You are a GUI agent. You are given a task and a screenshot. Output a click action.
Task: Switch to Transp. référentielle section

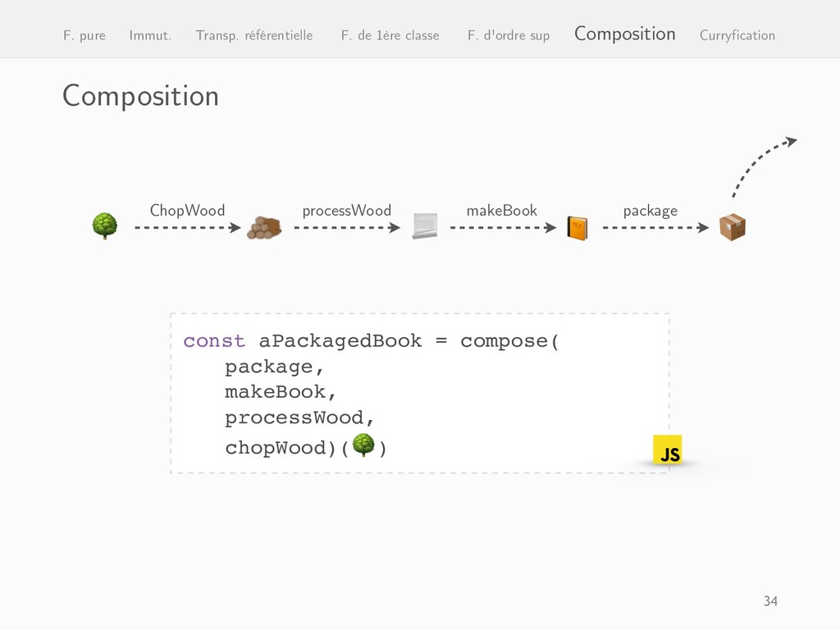point(254,35)
